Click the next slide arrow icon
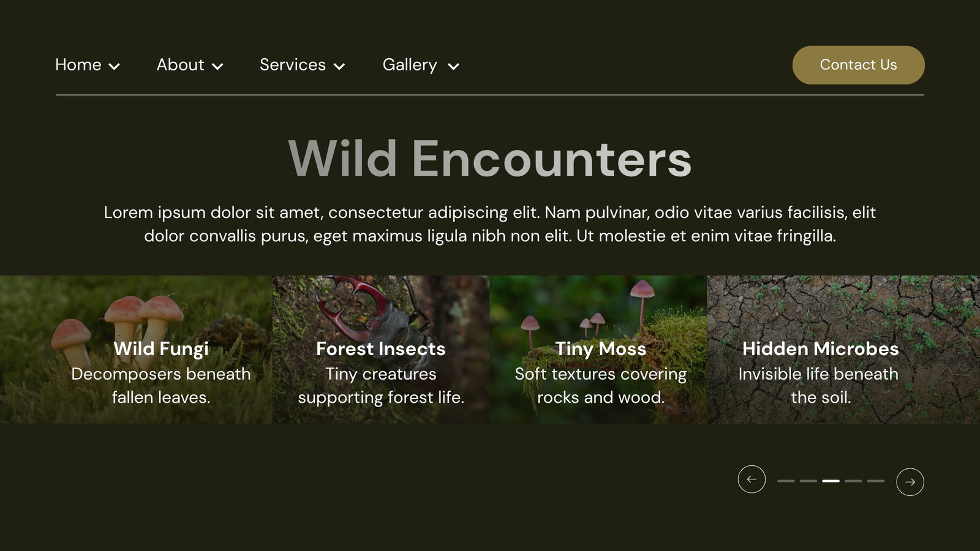 click(x=910, y=482)
